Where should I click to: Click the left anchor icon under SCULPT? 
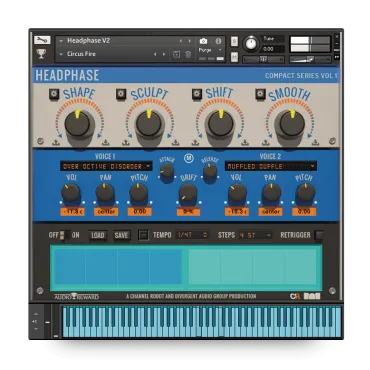(126, 143)
